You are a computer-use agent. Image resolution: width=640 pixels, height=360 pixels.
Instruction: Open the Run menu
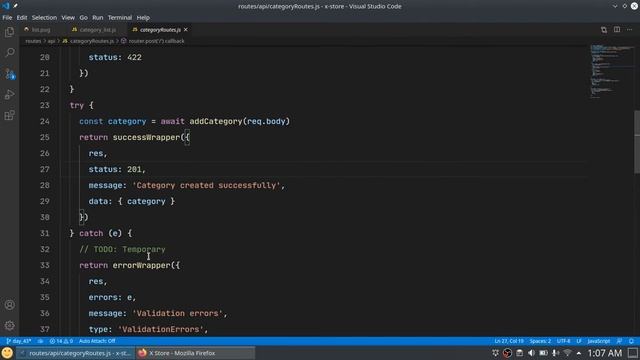tap(98, 18)
